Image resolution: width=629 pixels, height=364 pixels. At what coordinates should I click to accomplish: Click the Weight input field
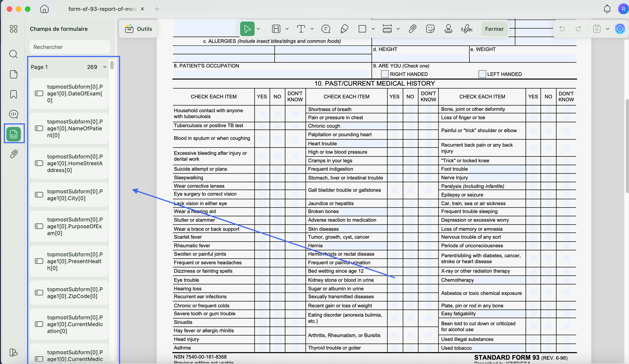click(x=522, y=58)
